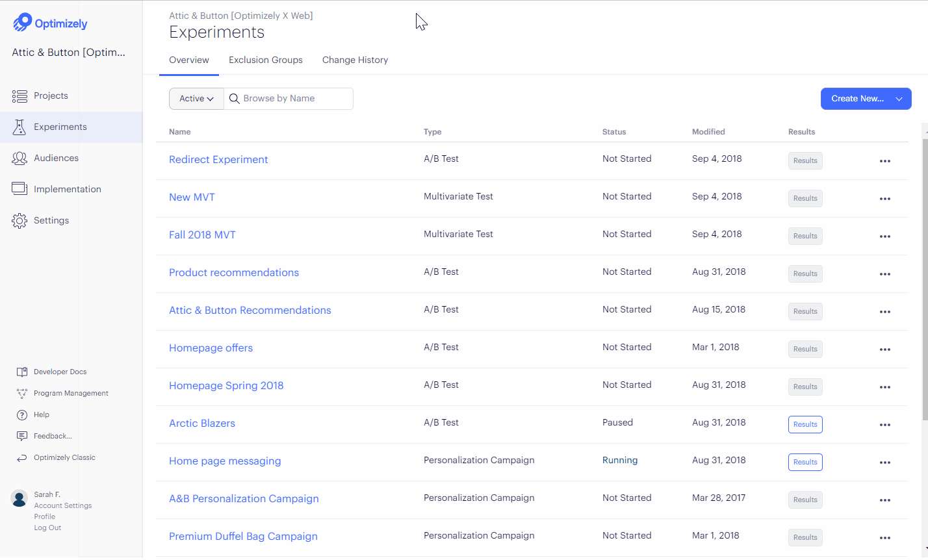Open more options for Product recommendations
928x560 pixels.
[x=884, y=274]
